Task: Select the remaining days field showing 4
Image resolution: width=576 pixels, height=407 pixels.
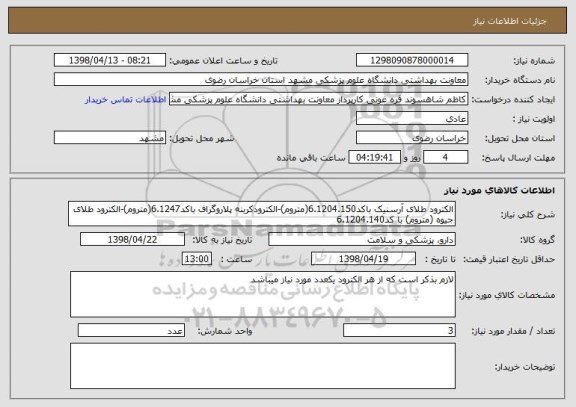Action: click(446, 157)
